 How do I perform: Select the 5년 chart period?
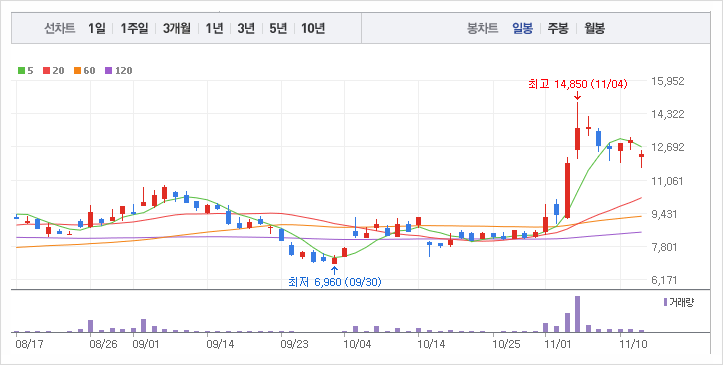click(278, 29)
